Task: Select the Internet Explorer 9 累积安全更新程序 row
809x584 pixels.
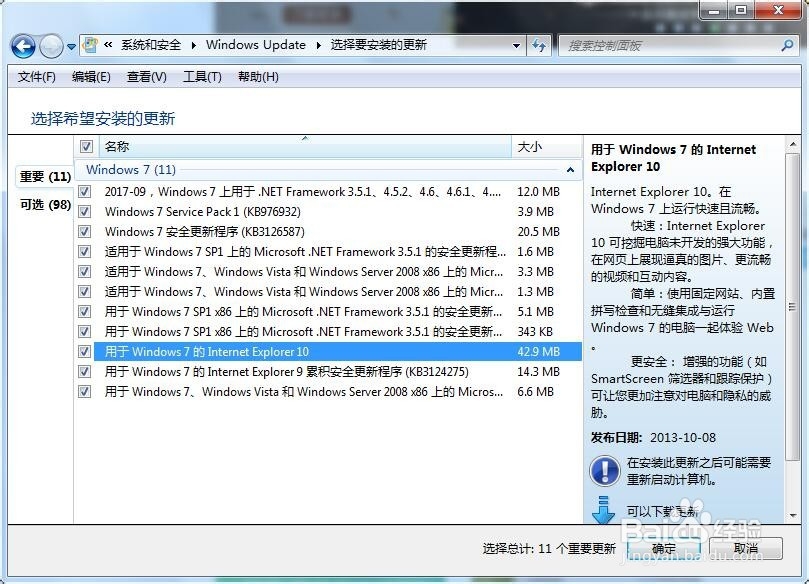Action: [329, 372]
